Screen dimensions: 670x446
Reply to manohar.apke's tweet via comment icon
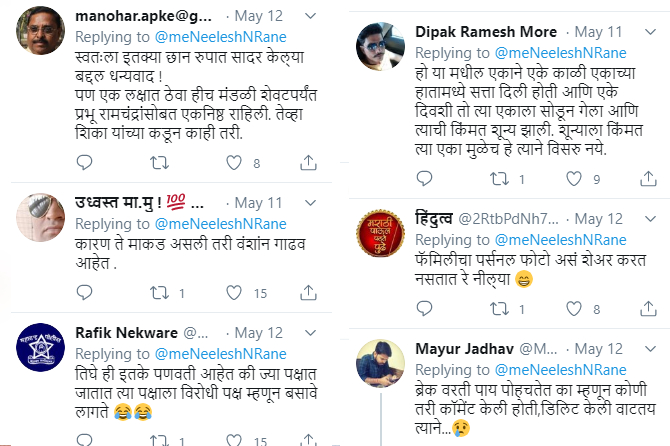click(x=84, y=163)
